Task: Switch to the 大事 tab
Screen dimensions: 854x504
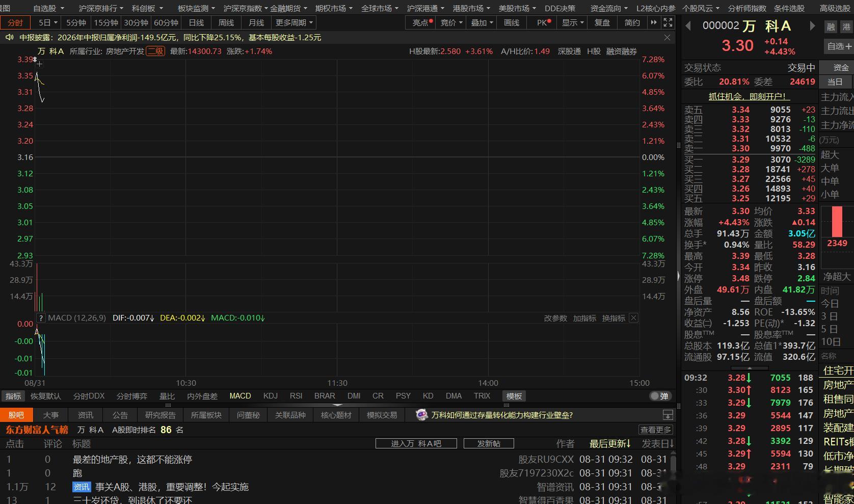Action: click(50, 415)
